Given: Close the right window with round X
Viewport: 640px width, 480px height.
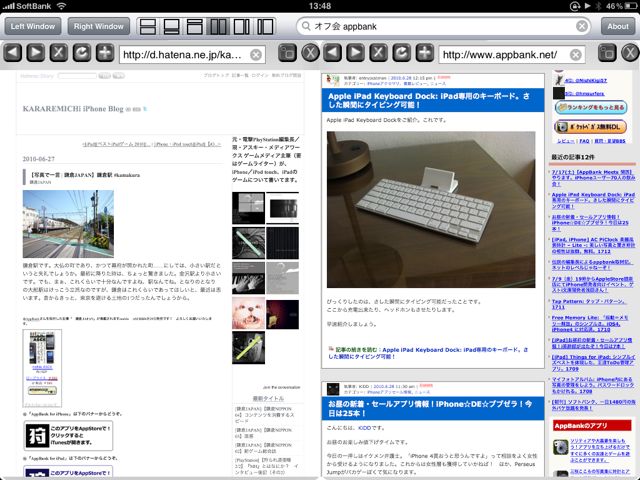Looking at the screenshot, I should click(x=630, y=53).
